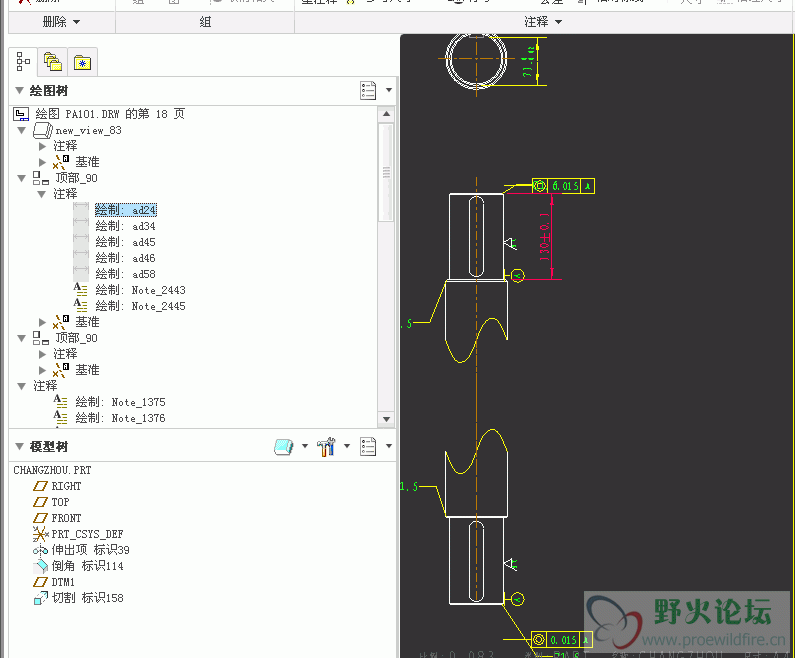
Task: Open the folder browser navigator tab
Action: 53,62
